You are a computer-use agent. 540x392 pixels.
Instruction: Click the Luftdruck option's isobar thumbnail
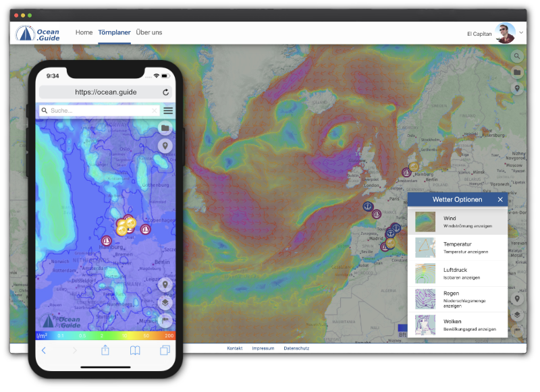[x=425, y=274]
